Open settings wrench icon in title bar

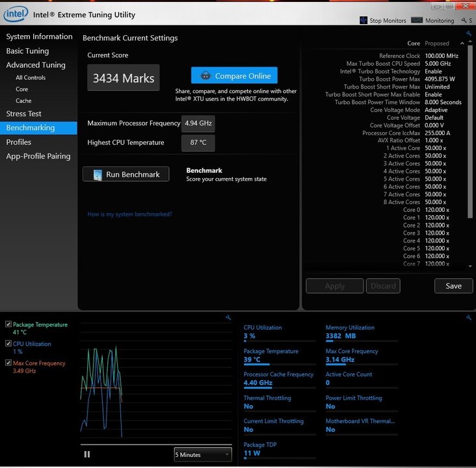click(464, 20)
